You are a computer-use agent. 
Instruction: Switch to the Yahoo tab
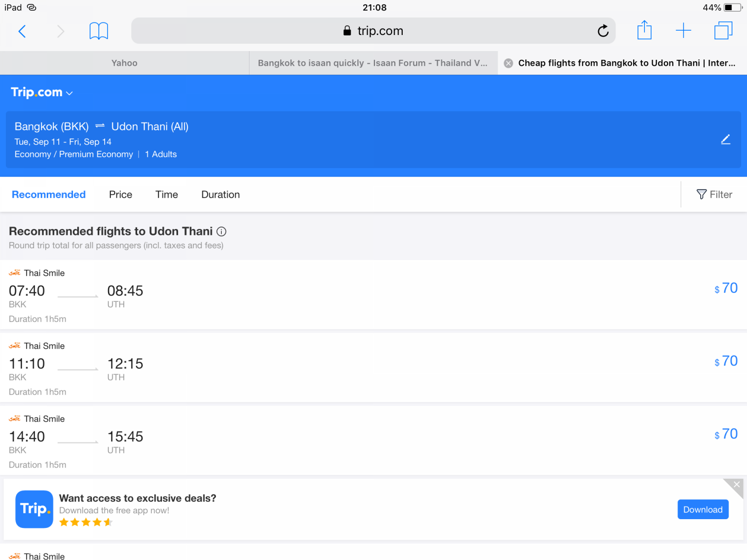pos(124,63)
